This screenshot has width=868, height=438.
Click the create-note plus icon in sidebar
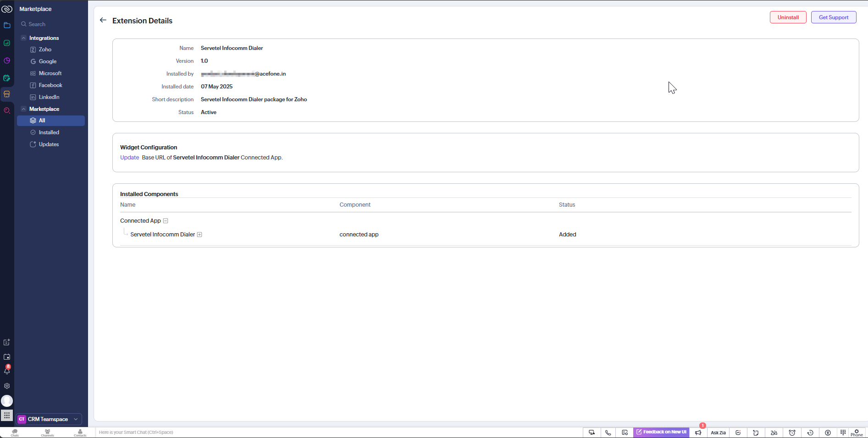(7, 342)
